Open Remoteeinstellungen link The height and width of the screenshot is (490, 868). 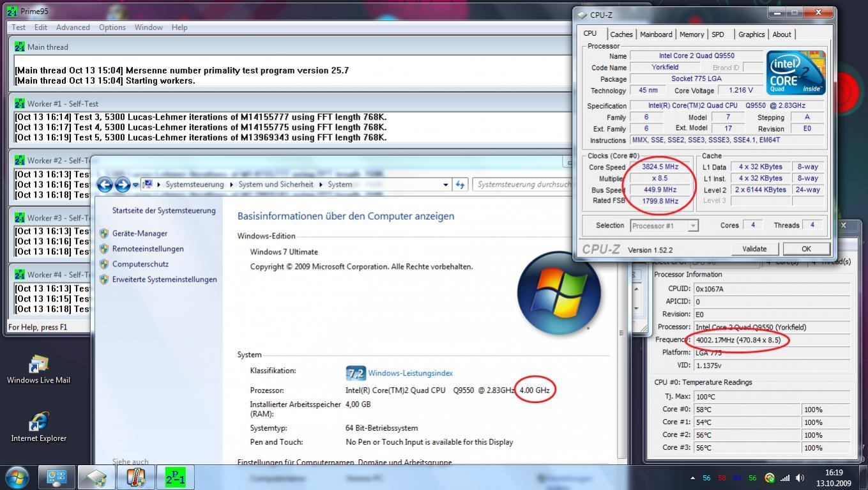pos(148,249)
